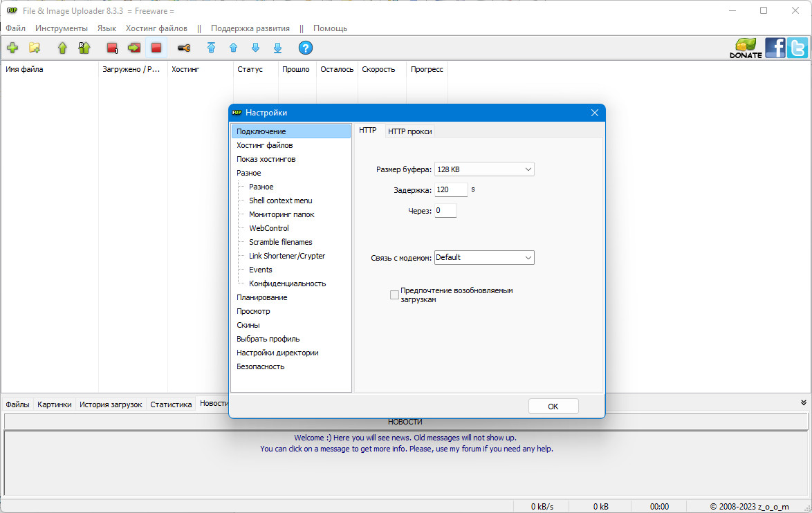This screenshot has height=513, width=812.
Task: Select Показ хостингов settings item
Action: [266, 160]
